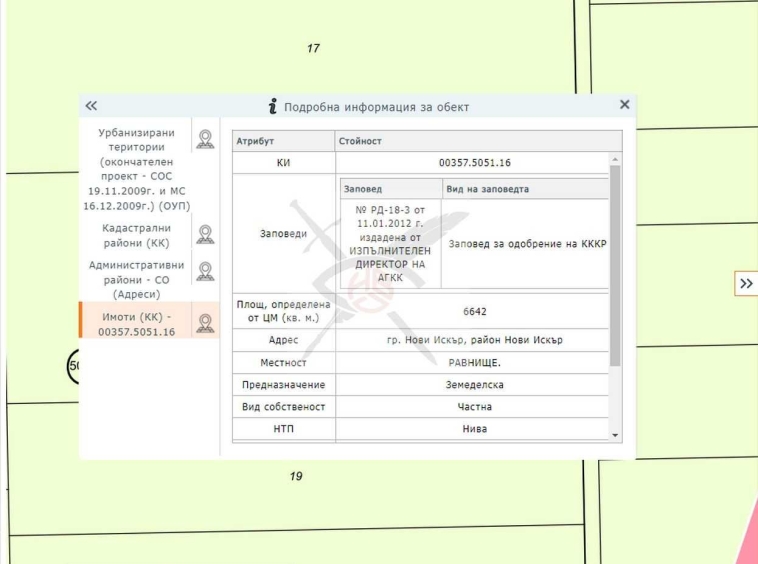Locate Урбанизирани територии layer with marker icon
This screenshot has width=758, height=564.
click(x=205, y=139)
